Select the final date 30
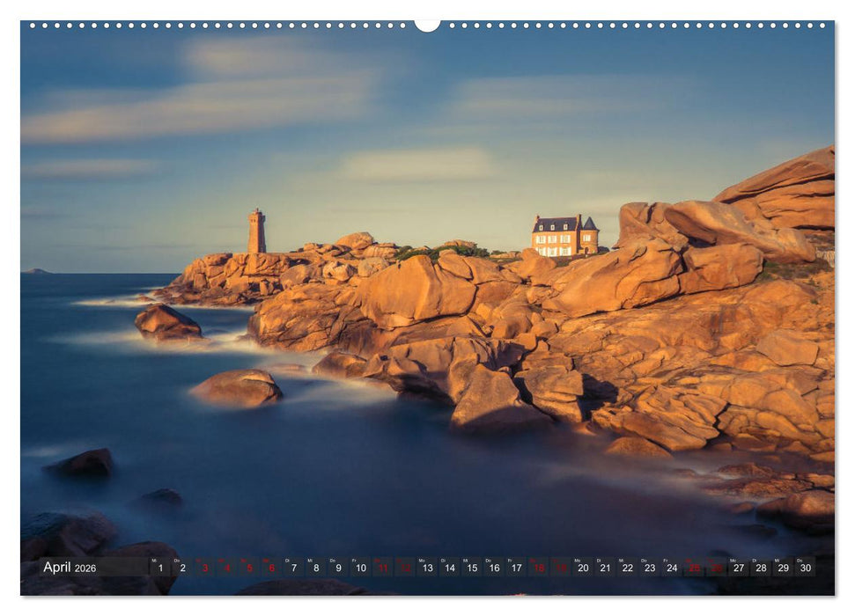The image size is (855, 616). click(806, 568)
